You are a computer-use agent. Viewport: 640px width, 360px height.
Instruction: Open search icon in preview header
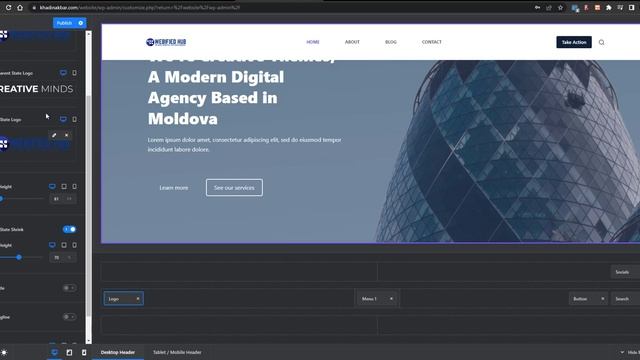coord(602,42)
